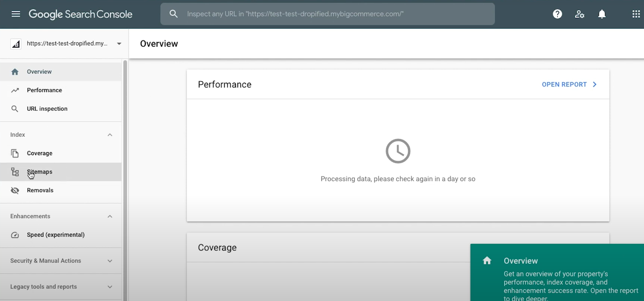The image size is (644, 301).
Task: Open the notifications bell
Action: [602, 14]
